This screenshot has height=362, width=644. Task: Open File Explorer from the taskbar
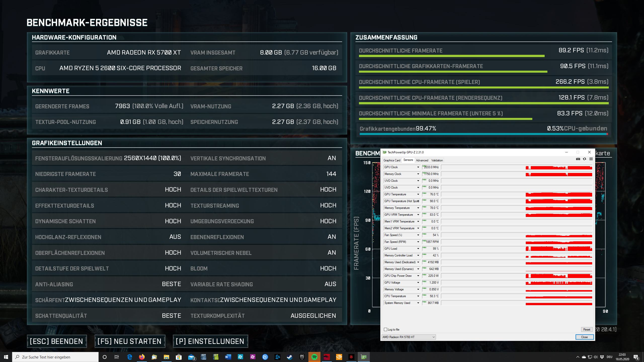pyautogui.click(x=167, y=357)
